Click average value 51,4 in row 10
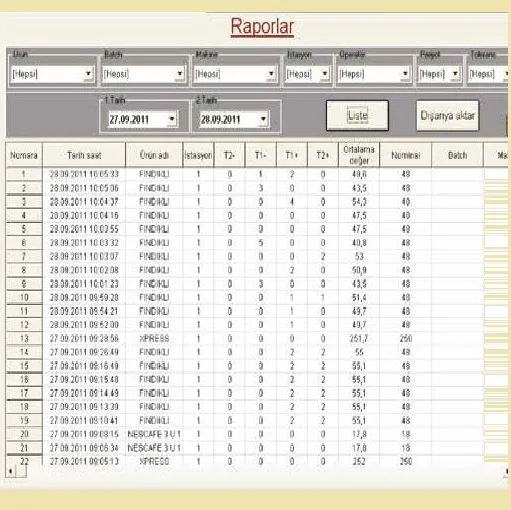This screenshot has height=510, width=511. [359, 297]
